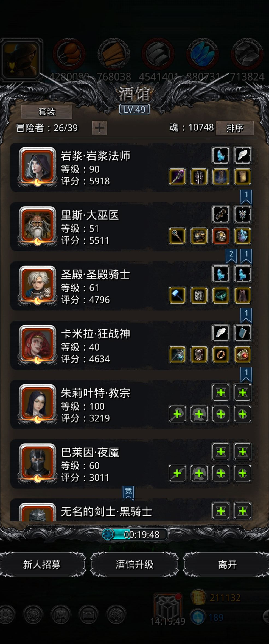Select the white wing skill icon of 岩浆法师
Screen dimensions: 269x644
point(243,155)
